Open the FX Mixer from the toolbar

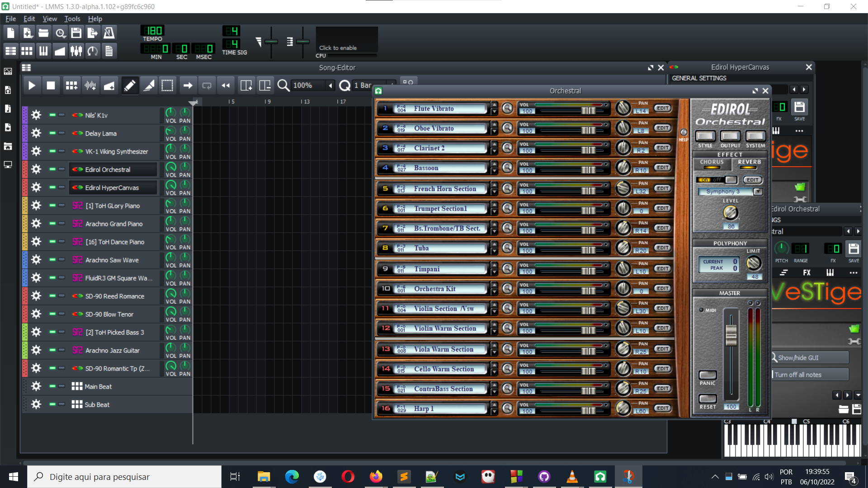(76, 51)
